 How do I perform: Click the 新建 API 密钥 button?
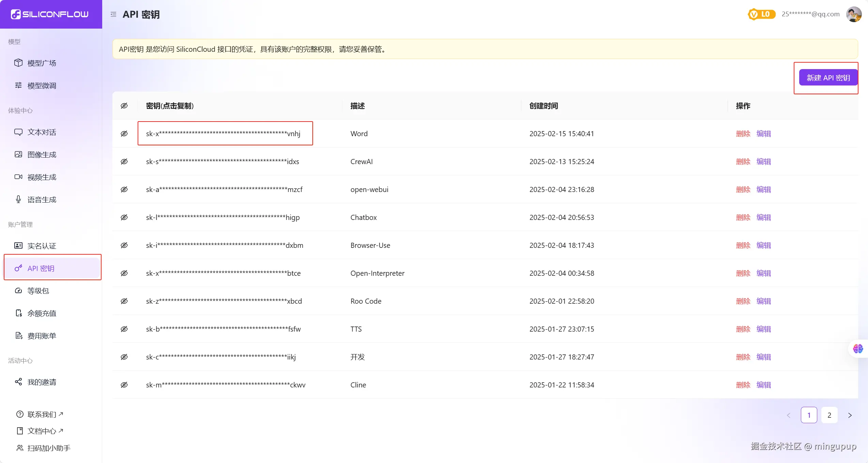pos(828,78)
